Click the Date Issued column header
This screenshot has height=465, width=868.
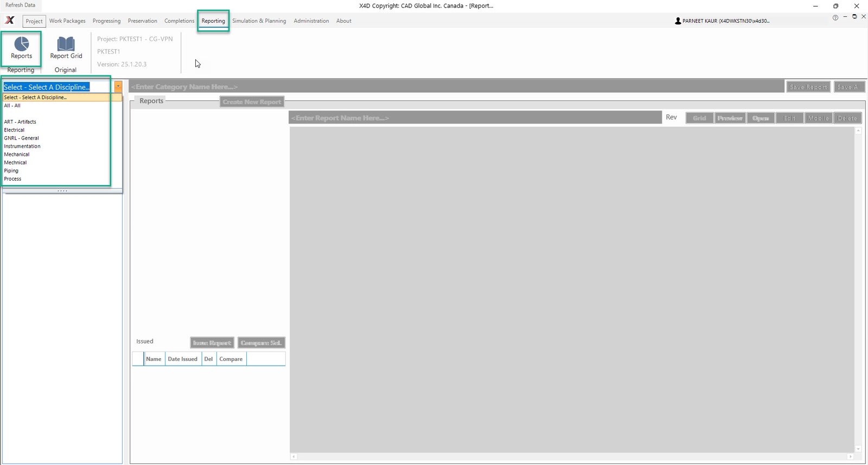click(x=183, y=359)
